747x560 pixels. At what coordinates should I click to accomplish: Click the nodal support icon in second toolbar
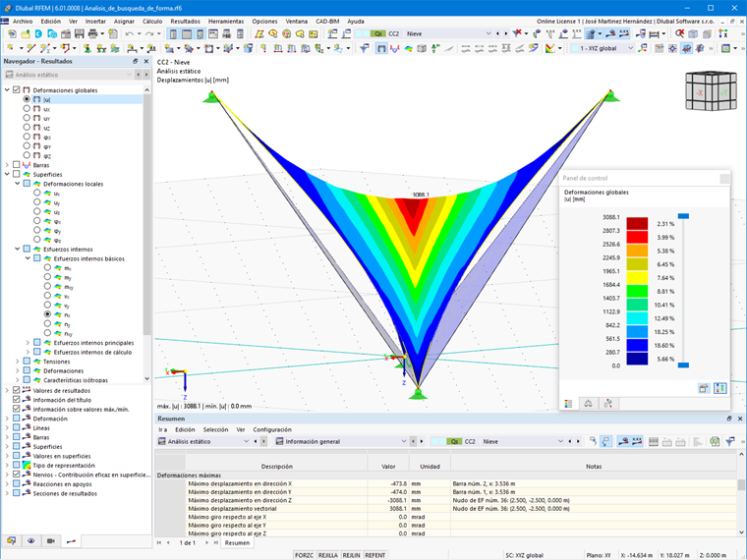(87, 48)
